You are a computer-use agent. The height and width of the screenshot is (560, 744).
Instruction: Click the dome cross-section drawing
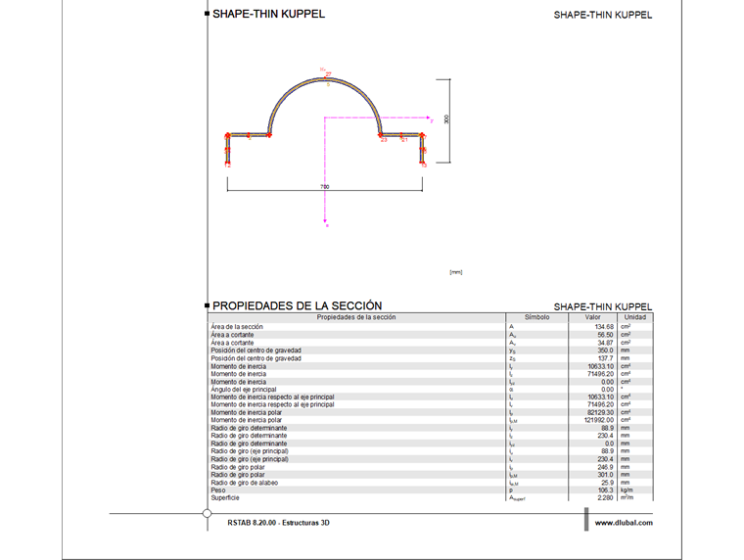point(325,121)
